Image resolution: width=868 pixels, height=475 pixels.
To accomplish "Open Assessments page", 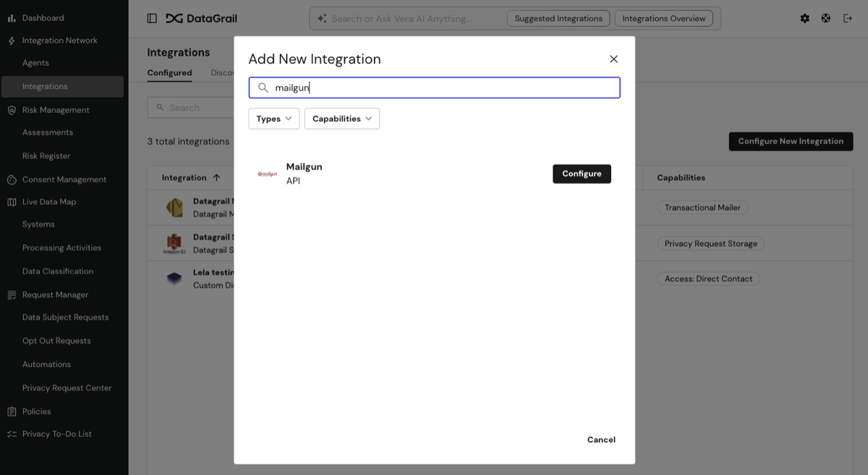I will click(48, 133).
